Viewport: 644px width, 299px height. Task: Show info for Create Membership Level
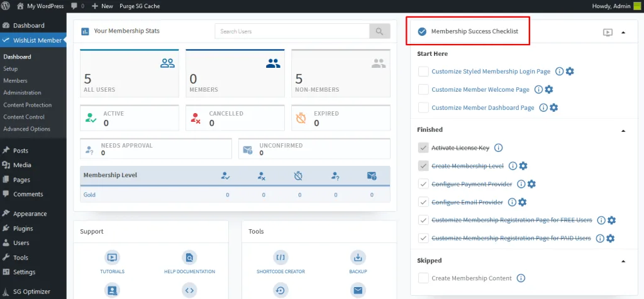[x=513, y=166]
